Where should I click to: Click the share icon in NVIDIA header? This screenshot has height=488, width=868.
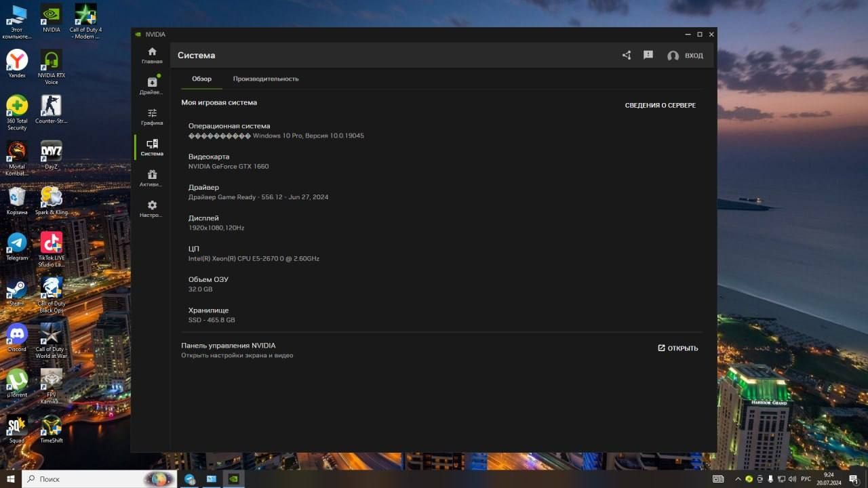click(x=627, y=56)
